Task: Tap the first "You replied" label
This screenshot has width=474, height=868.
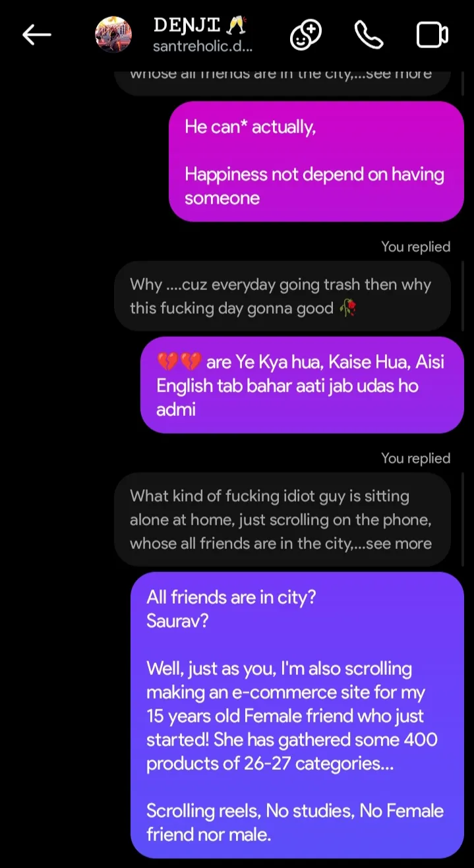Action: [x=415, y=246]
